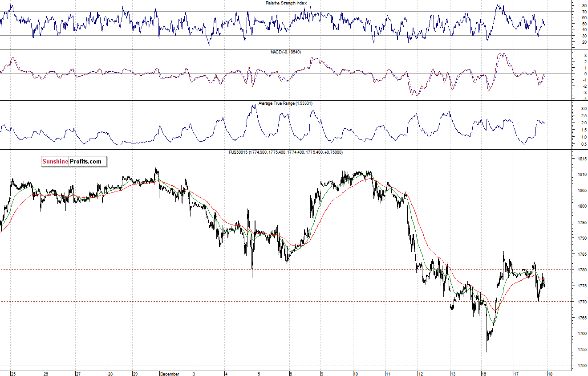Click the 1805 price axis value

(582, 190)
